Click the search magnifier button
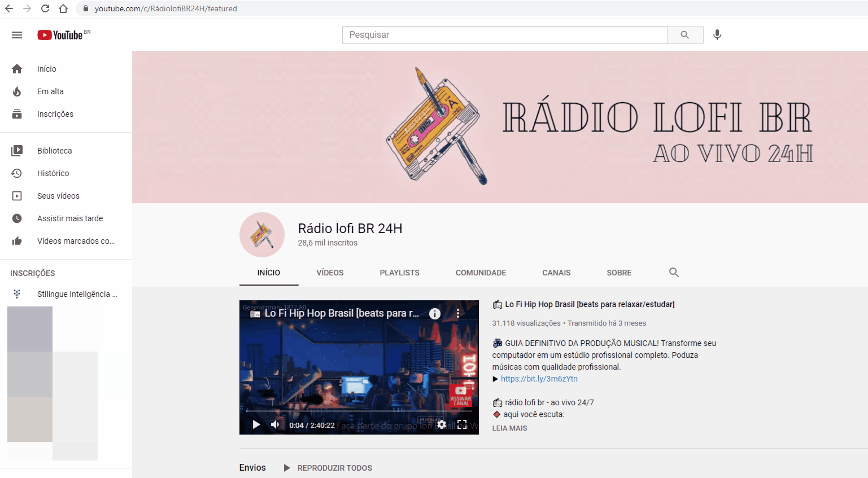 pos(684,35)
